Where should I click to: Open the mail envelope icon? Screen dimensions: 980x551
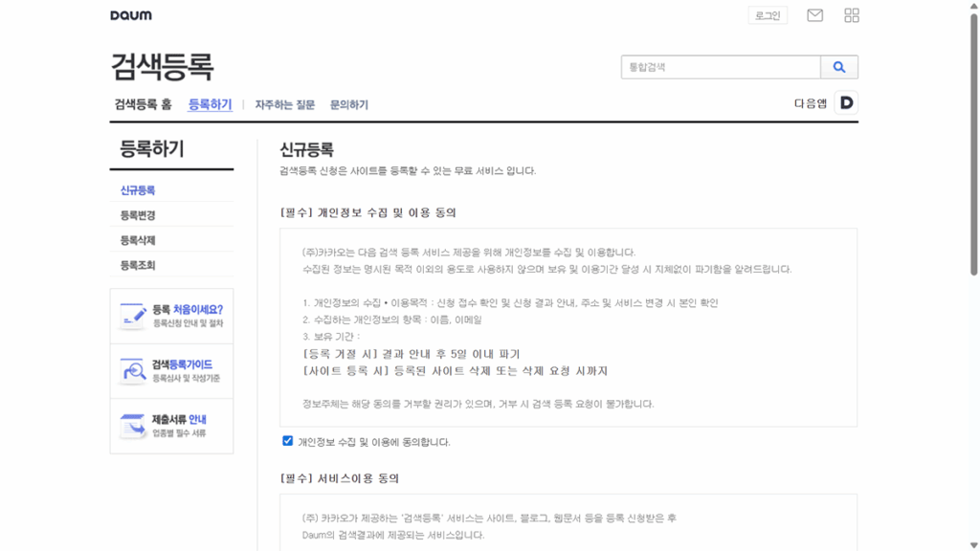click(814, 15)
